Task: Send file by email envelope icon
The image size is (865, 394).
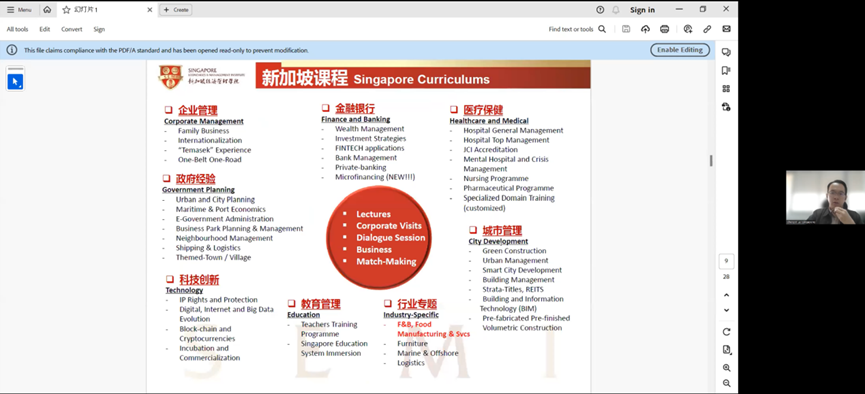Action: click(727, 29)
